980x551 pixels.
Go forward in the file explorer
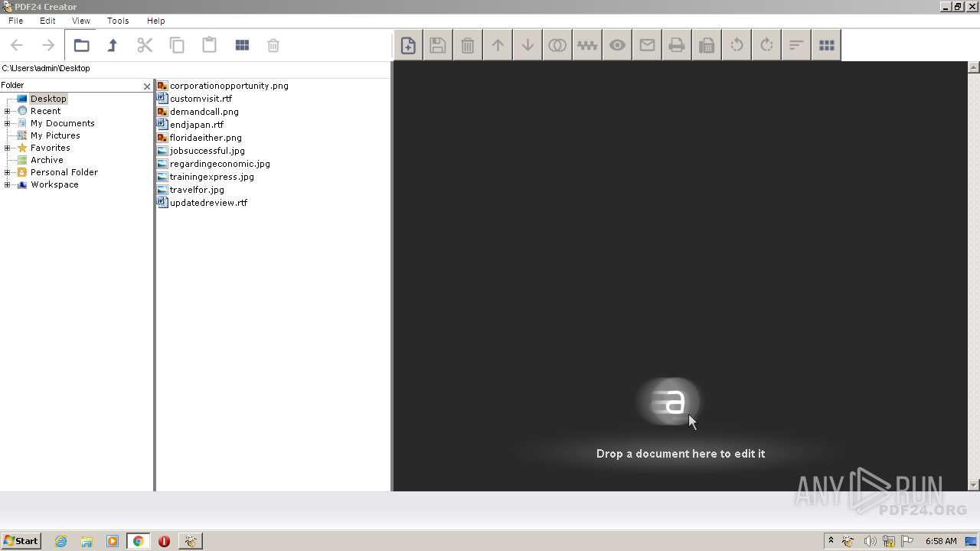[48, 45]
